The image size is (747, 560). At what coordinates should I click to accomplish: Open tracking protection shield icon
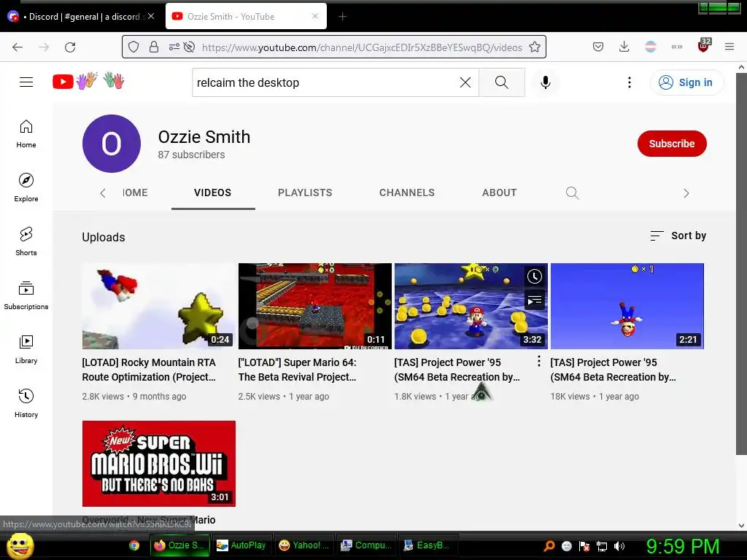(133, 47)
